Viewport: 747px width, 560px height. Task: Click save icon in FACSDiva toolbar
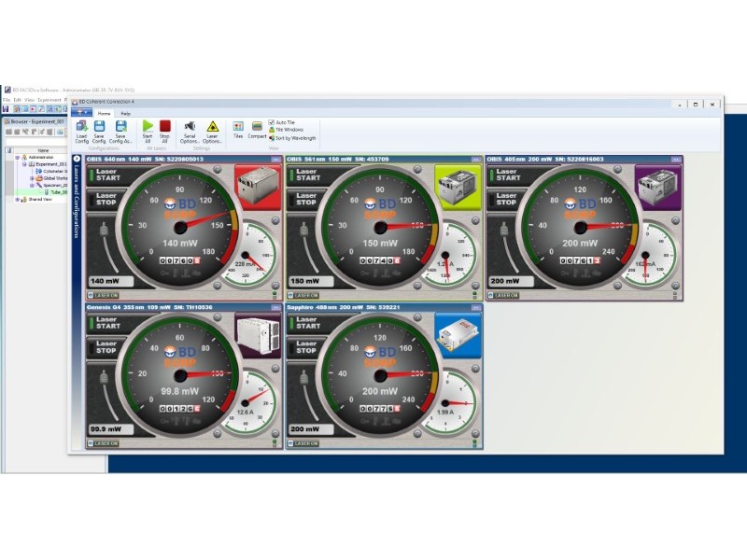[x=7, y=109]
